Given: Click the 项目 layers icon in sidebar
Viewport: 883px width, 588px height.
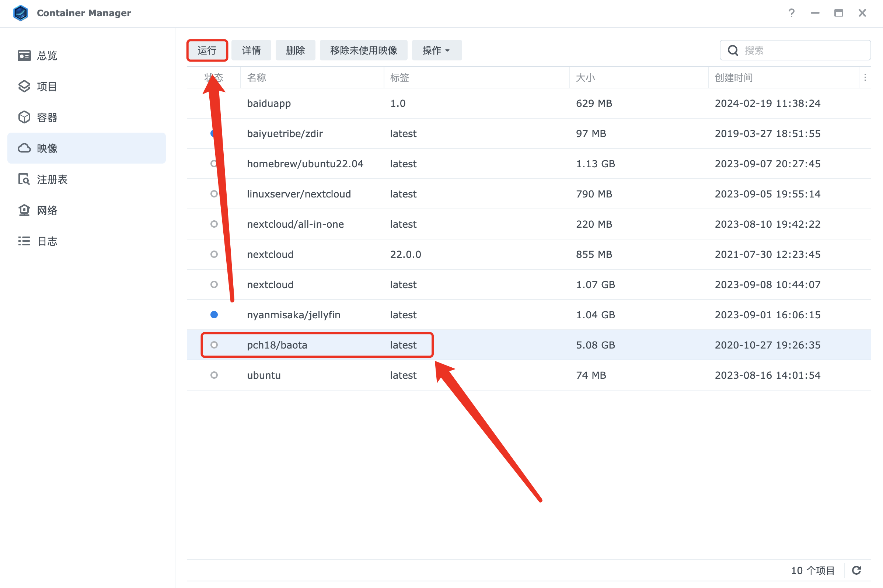Looking at the screenshot, I should point(24,86).
